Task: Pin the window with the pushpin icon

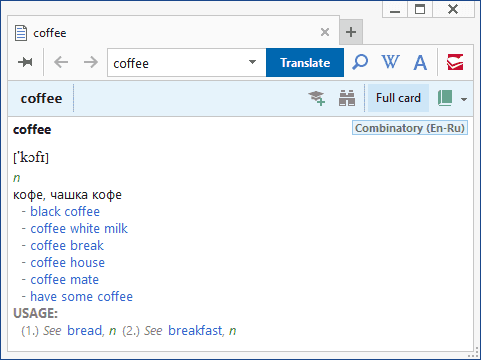Action: click(x=25, y=62)
